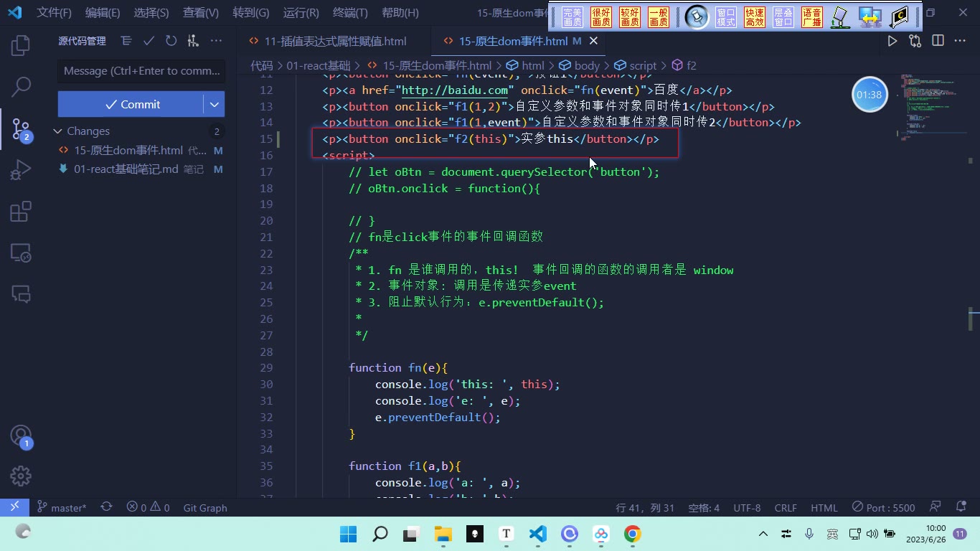Open Source Control more actions menu
The width and height of the screenshot is (980, 551).
(x=216, y=41)
